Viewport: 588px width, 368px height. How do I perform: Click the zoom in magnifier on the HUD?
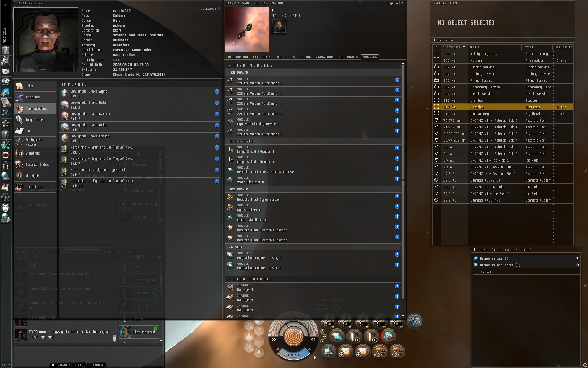[x=249, y=326]
